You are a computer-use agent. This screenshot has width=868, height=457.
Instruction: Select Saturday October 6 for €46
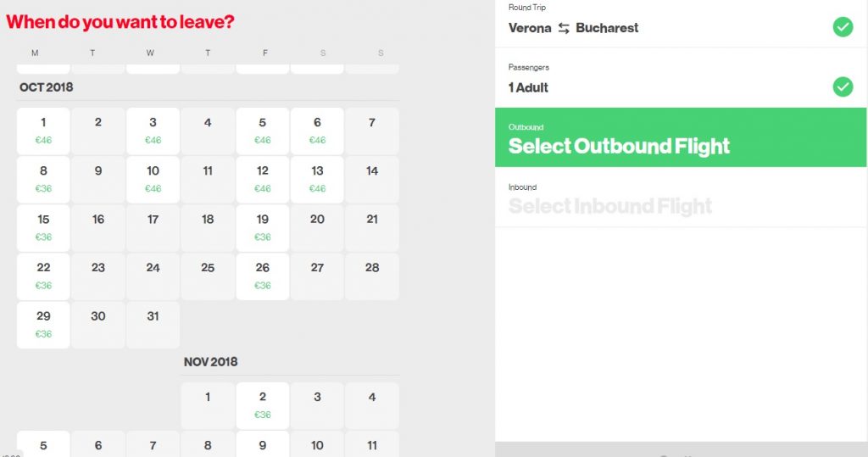(x=317, y=131)
